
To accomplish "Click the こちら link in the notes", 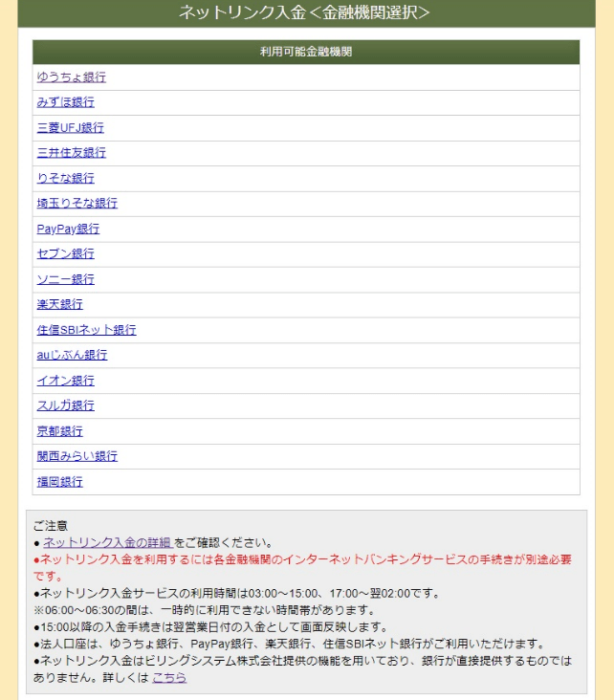I will point(169,677).
